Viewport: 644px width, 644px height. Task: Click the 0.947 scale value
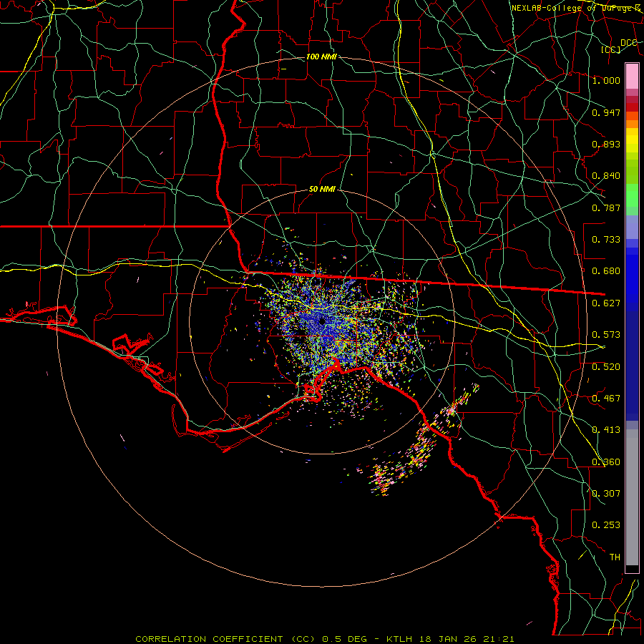click(x=606, y=112)
